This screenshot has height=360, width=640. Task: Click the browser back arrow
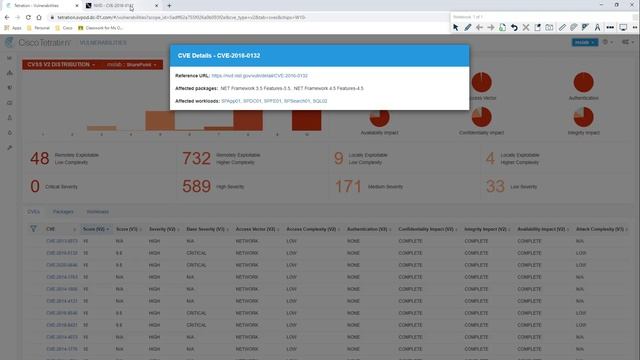(x=7, y=17)
